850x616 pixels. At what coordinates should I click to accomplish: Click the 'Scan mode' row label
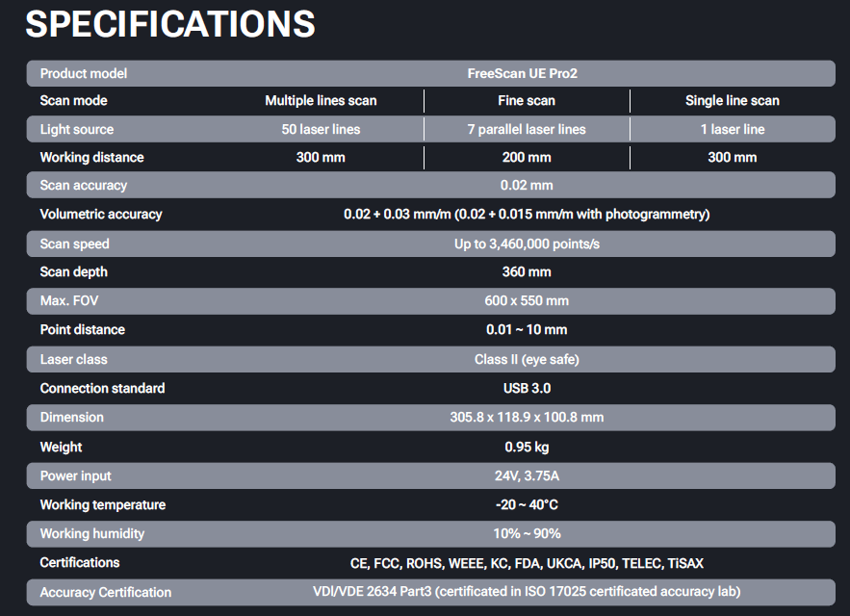pos(74,100)
